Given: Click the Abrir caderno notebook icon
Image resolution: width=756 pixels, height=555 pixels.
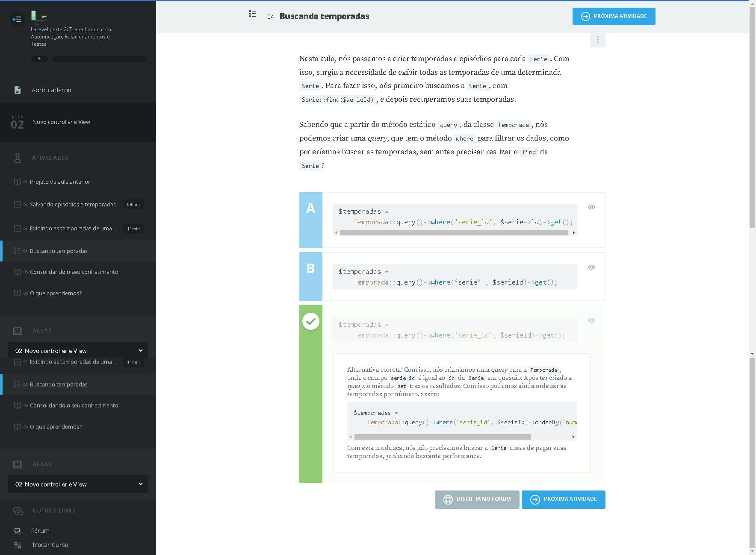Looking at the screenshot, I should click(18, 90).
